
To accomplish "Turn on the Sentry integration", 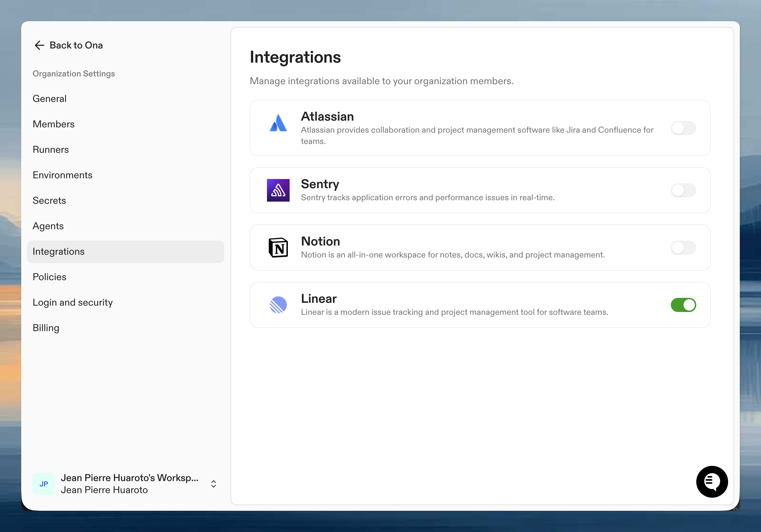I will [683, 190].
